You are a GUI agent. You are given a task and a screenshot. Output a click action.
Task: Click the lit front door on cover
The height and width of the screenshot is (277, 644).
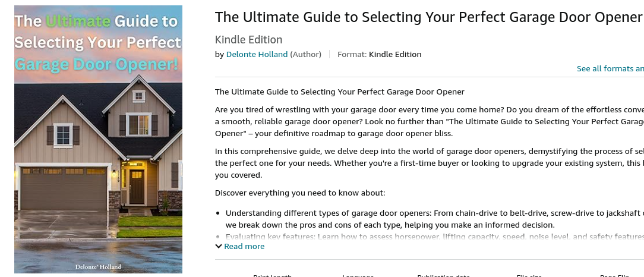[x=137, y=187]
